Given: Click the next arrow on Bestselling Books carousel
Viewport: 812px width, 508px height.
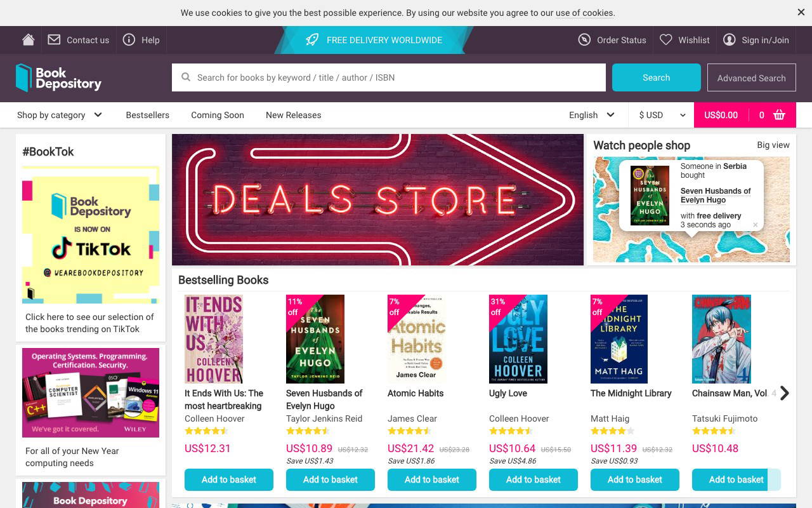Looking at the screenshot, I should [785, 393].
